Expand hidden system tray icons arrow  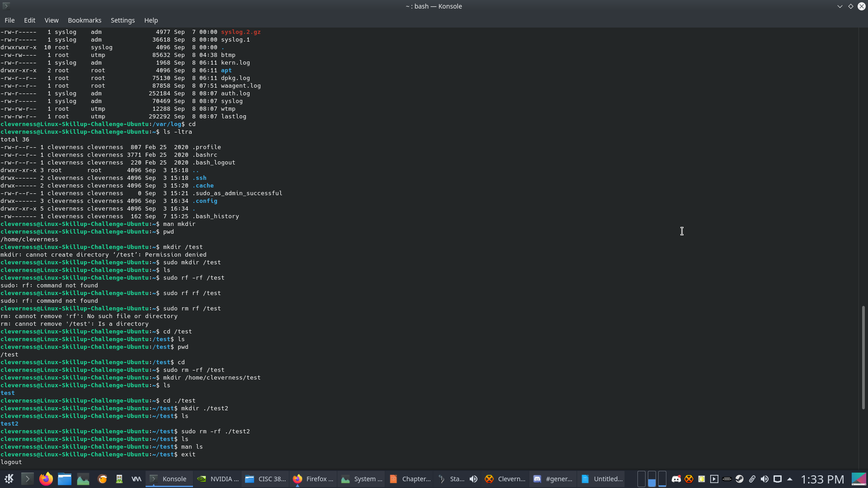[x=790, y=479]
